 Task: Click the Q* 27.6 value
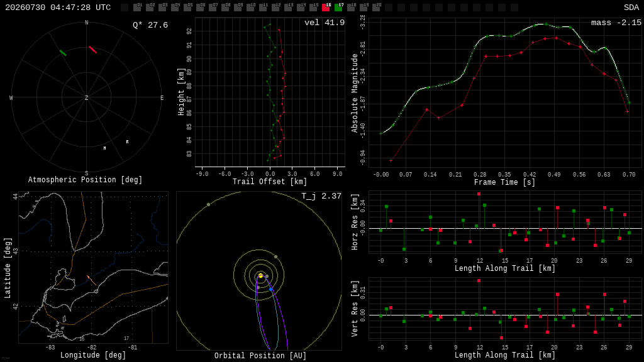click(x=150, y=25)
